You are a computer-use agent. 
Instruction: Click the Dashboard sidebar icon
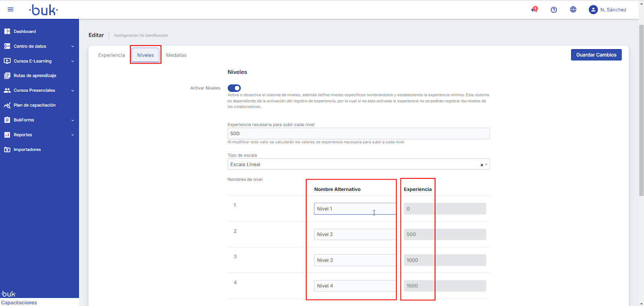pyautogui.click(x=7, y=31)
